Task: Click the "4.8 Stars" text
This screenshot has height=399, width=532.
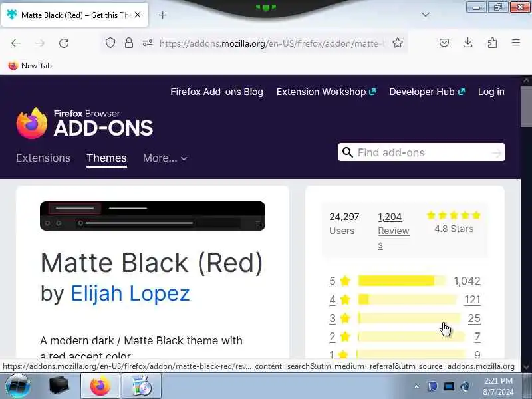Action: tap(454, 229)
